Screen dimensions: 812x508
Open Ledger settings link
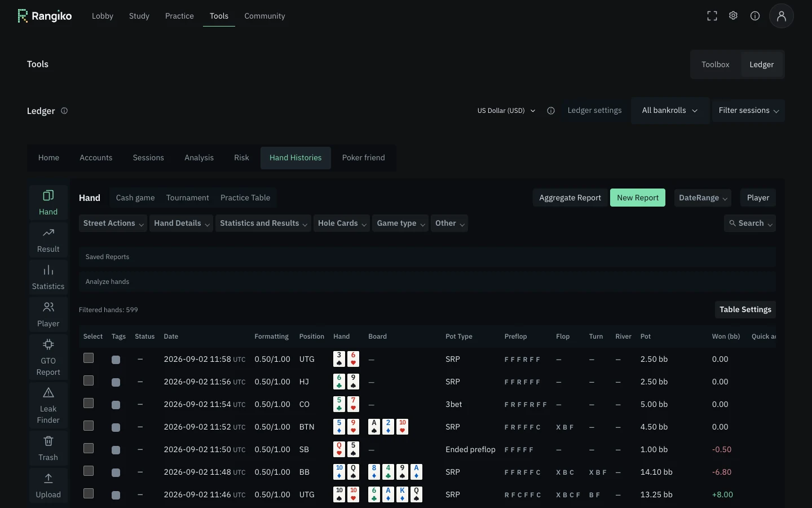(594, 111)
